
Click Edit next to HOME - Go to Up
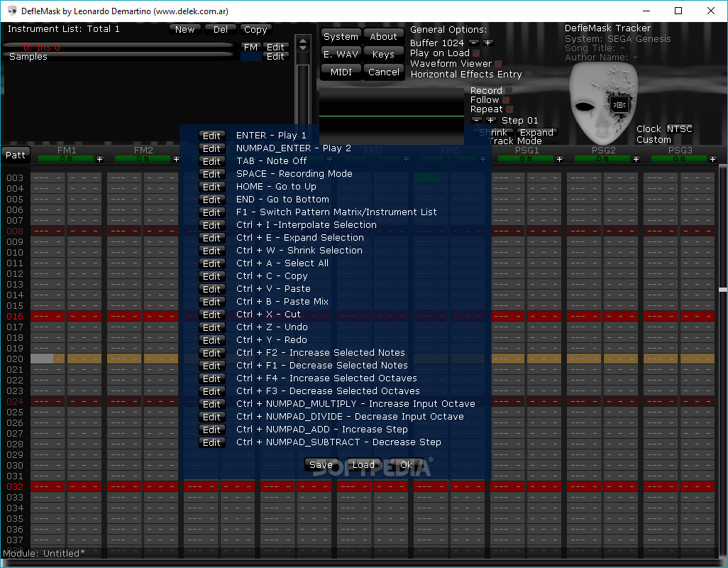click(x=211, y=187)
